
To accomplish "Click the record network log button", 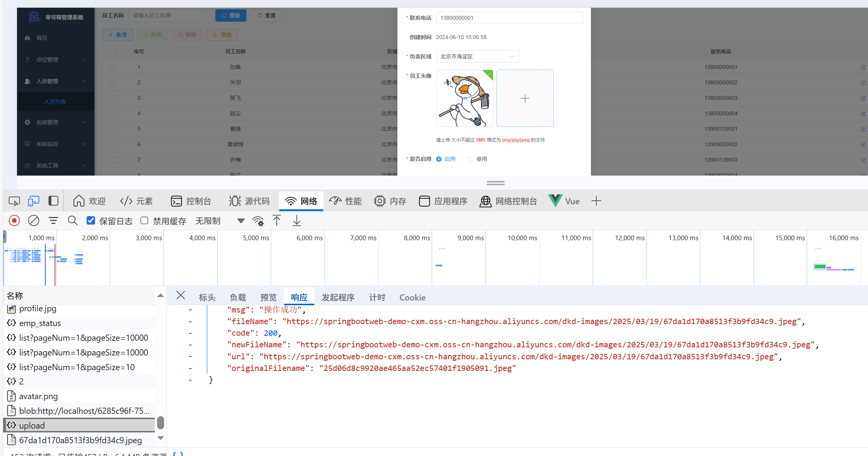I will (14, 220).
